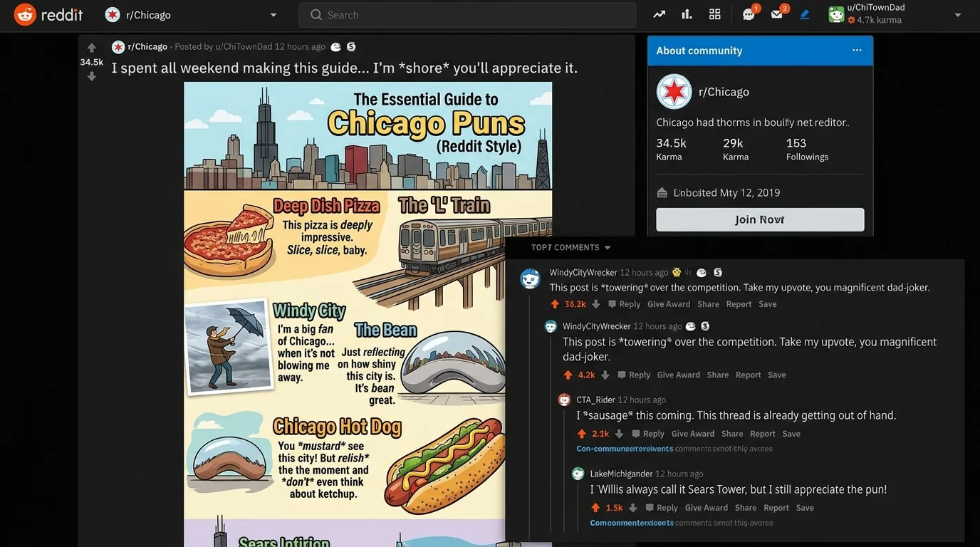Downvote the comment with 4.2k votes

pos(605,375)
